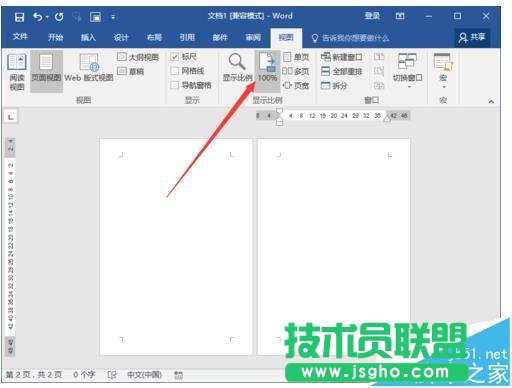This screenshot has height=388, width=512.
Task: Go to the 引用 tab
Action: coord(187,37)
